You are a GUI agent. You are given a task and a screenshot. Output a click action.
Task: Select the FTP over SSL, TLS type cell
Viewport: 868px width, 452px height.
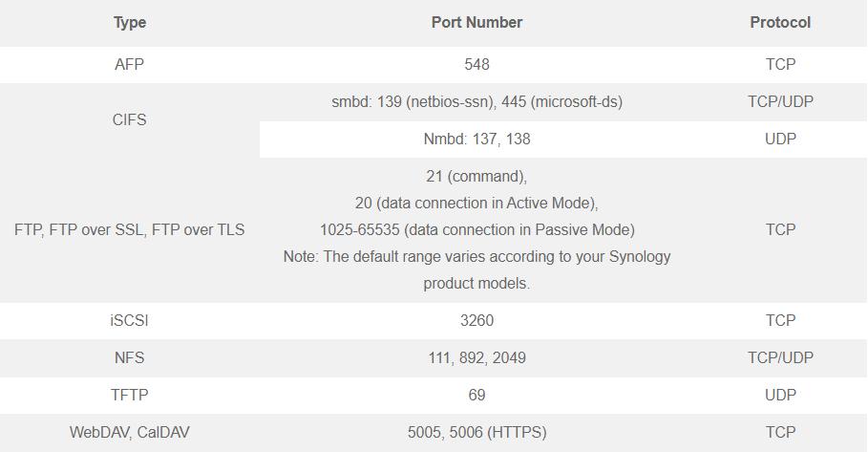coord(130,229)
